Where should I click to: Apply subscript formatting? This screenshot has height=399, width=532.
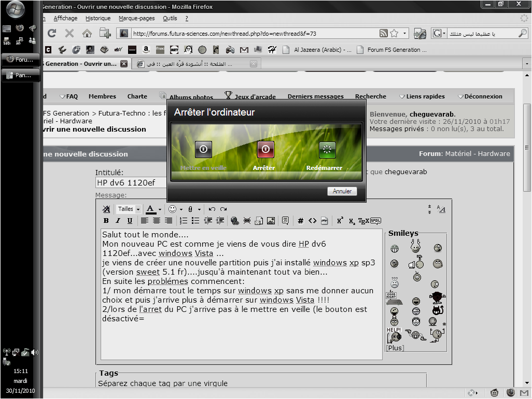point(352,221)
